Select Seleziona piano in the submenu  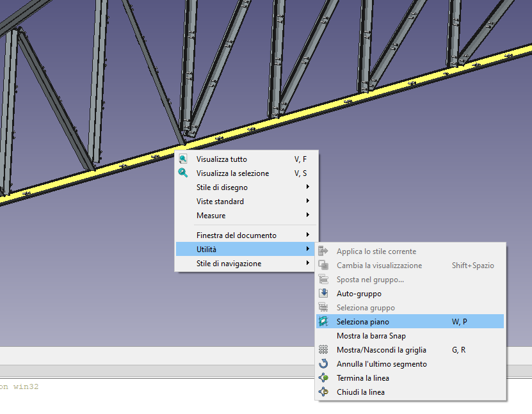click(x=410, y=321)
